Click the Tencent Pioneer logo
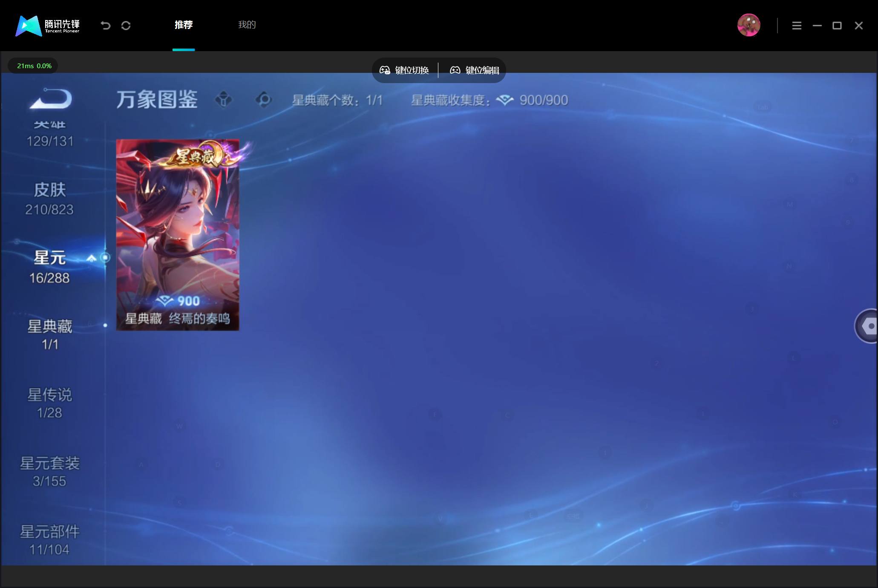The width and height of the screenshot is (878, 588). [47, 26]
